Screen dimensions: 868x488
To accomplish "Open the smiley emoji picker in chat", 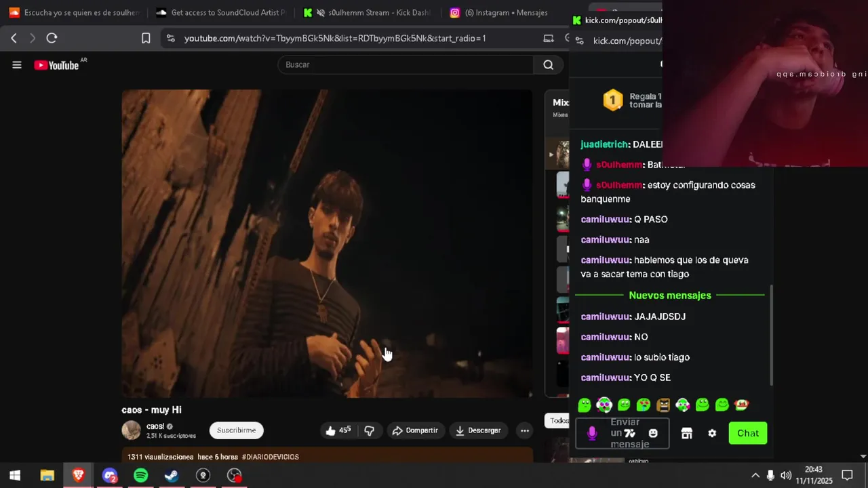I will coord(653,433).
